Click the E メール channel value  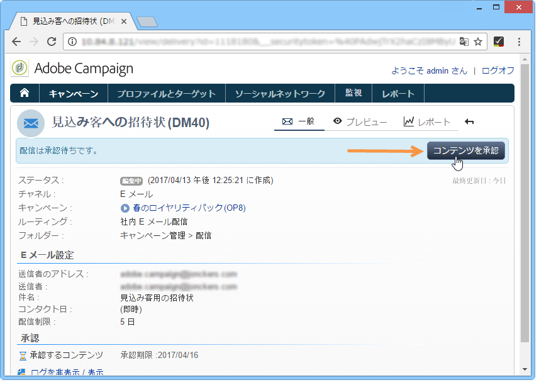[136, 194]
